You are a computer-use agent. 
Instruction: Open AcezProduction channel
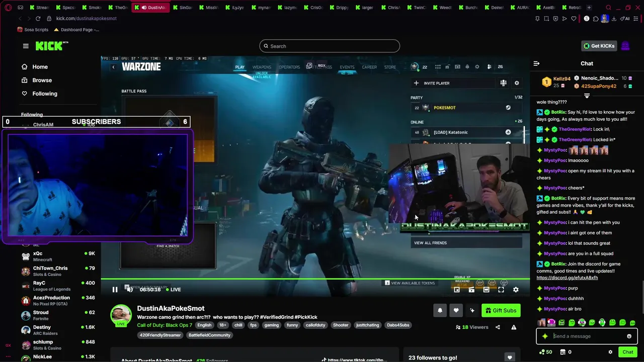(58, 301)
